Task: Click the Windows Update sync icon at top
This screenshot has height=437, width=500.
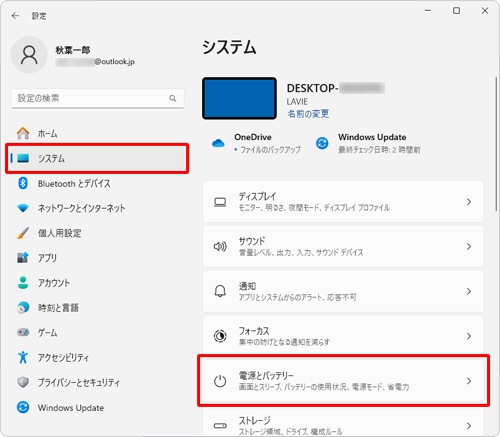Action: [x=322, y=143]
